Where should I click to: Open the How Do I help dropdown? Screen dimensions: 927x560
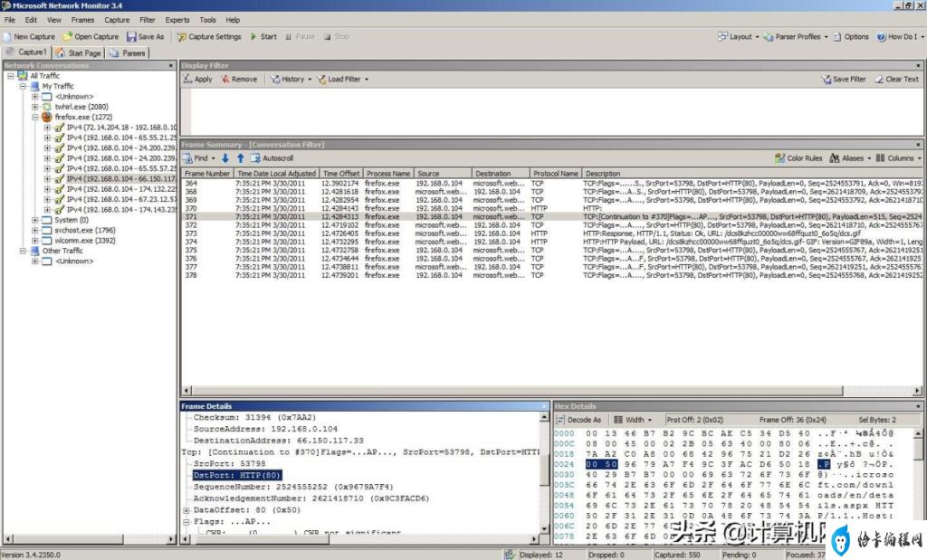(900, 36)
